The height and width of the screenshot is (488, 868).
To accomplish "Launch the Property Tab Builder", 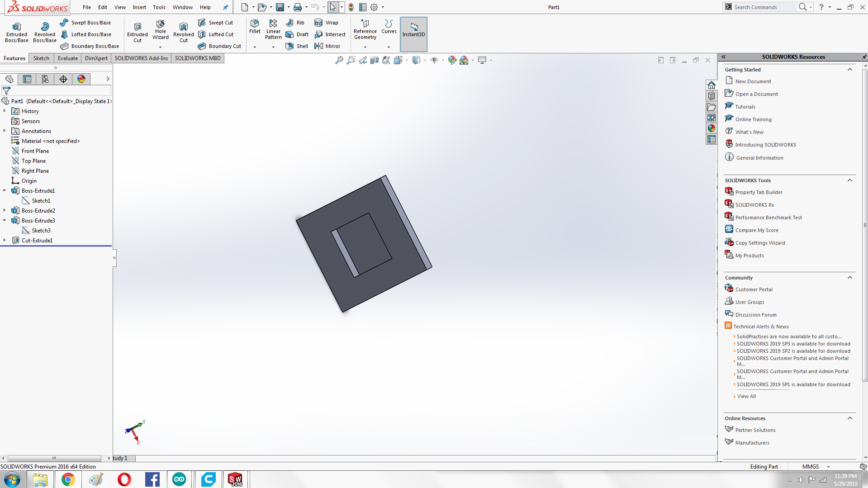I will point(759,192).
